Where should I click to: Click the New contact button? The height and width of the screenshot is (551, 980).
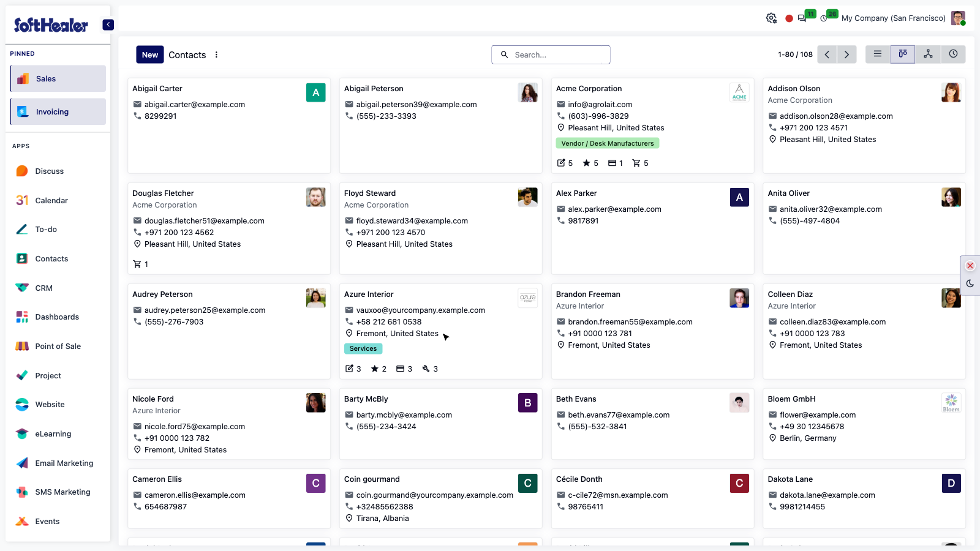coord(150,54)
